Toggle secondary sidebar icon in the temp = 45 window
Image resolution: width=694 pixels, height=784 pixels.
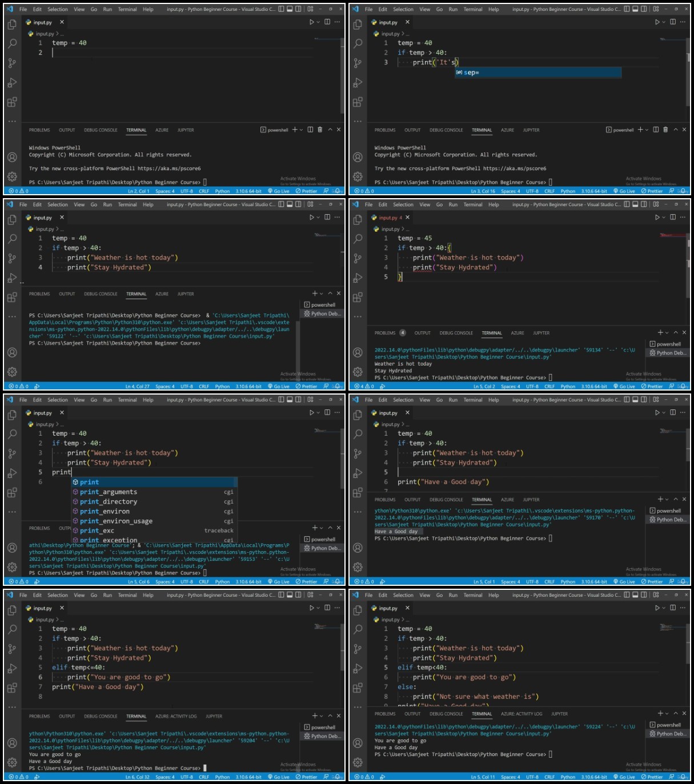[644, 204]
